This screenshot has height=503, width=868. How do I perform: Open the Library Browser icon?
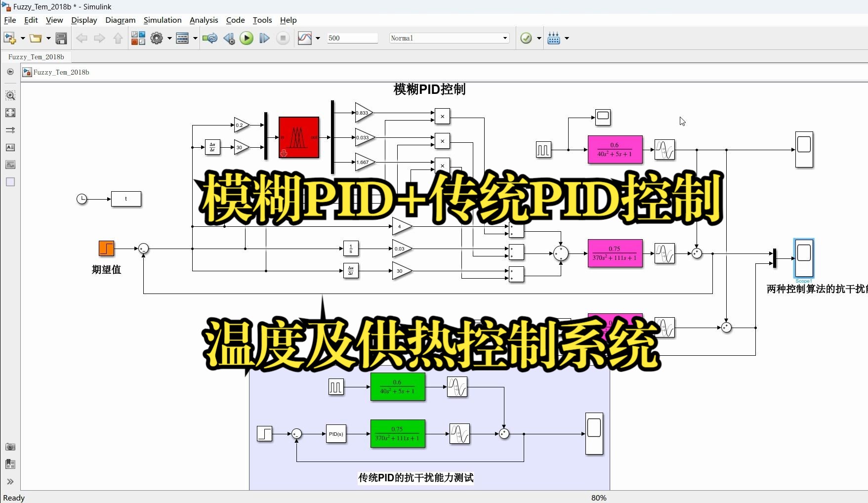[138, 38]
